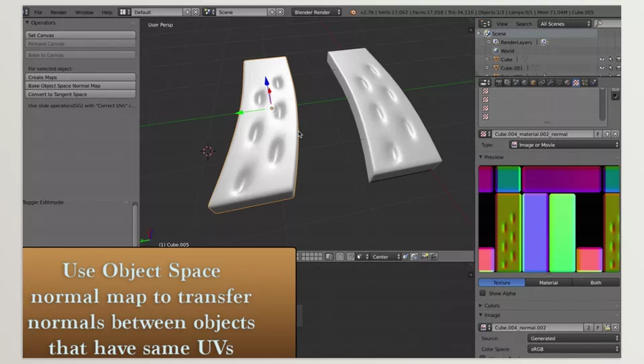This screenshot has height=364, width=644.
Task: Enable the Show Alpha checkbox
Action: point(482,293)
